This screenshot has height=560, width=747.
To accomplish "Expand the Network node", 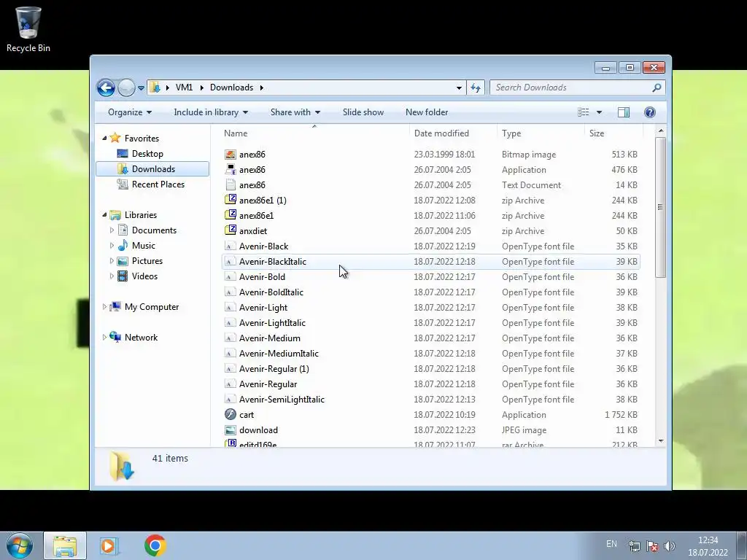I will click(104, 338).
